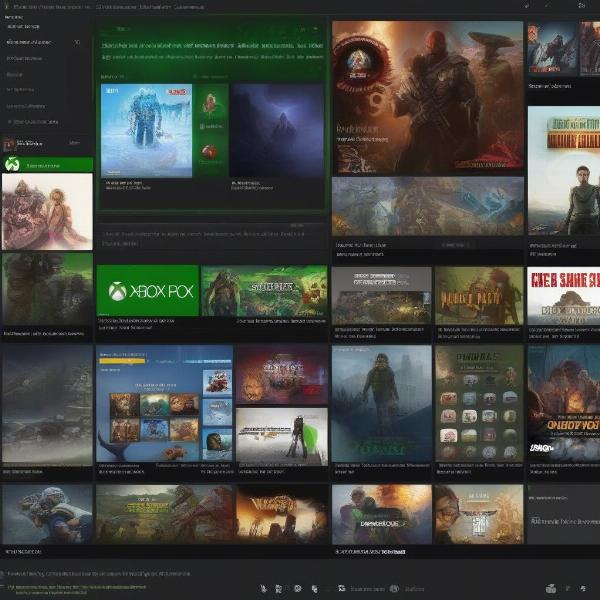Open the tile with the girl wearing glasses
This screenshot has height=600, width=600.
[479, 514]
